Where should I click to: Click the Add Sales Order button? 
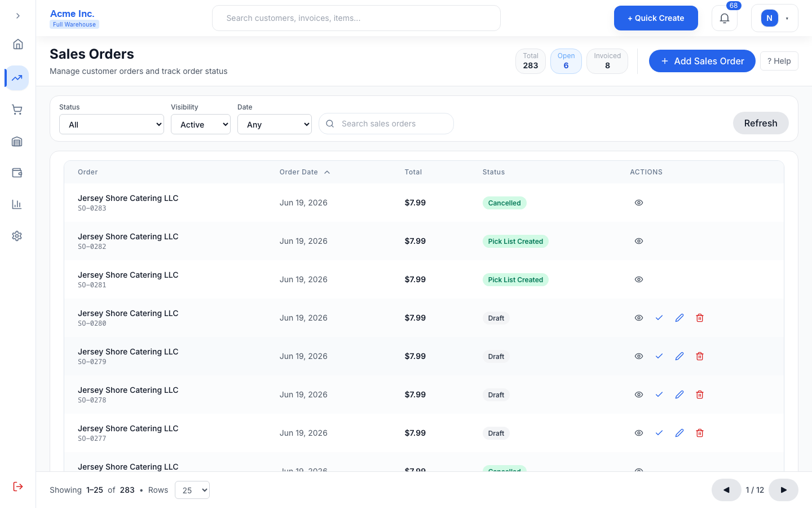[702, 61]
